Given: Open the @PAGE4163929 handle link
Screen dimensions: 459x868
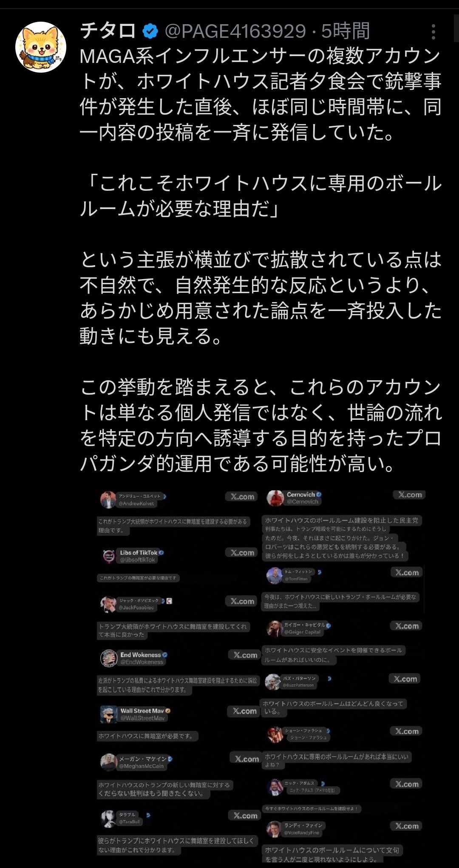Looking at the screenshot, I should (x=235, y=31).
